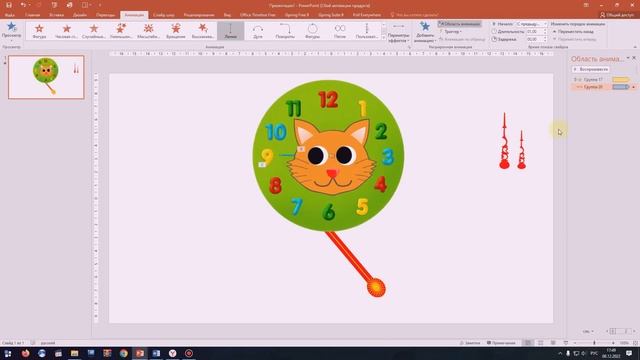Screen dimensions: 640x360
Task: Toggle Примечания in the status bar
Action: (501, 343)
